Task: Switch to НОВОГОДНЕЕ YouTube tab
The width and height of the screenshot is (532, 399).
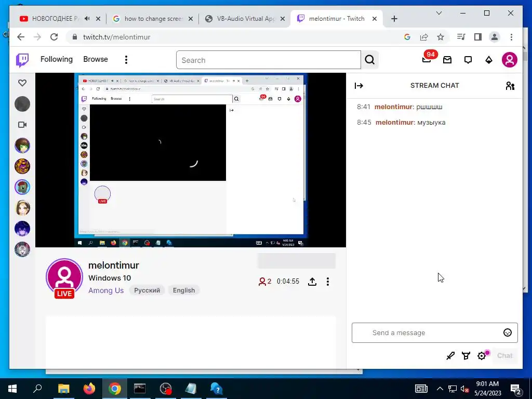Action: point(54,19)
